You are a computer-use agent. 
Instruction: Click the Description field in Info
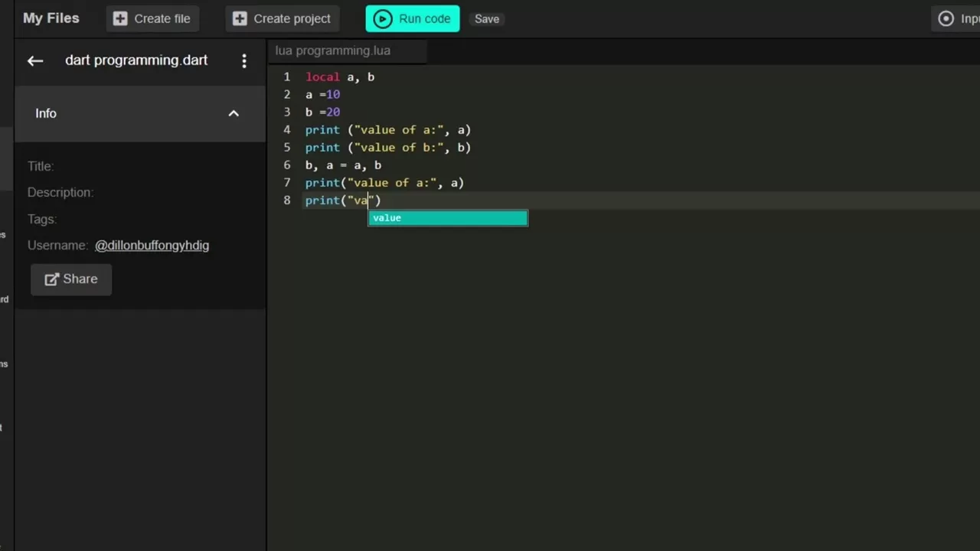point(60,192)
